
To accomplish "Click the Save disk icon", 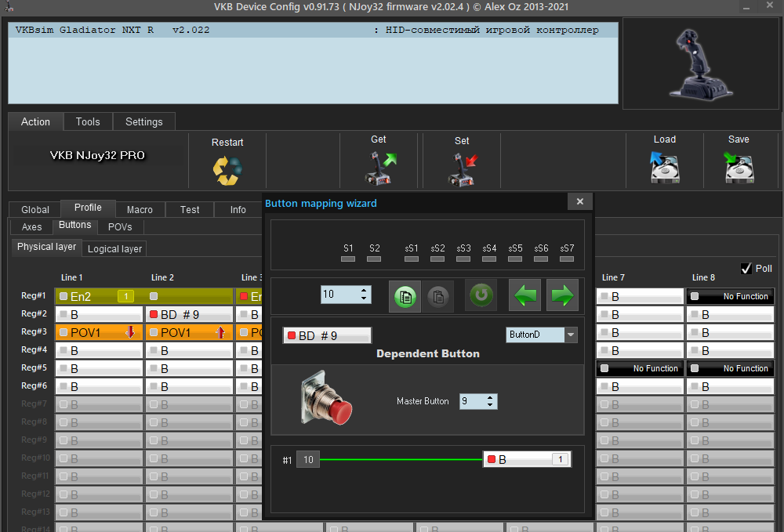I will tap(739, 168).
